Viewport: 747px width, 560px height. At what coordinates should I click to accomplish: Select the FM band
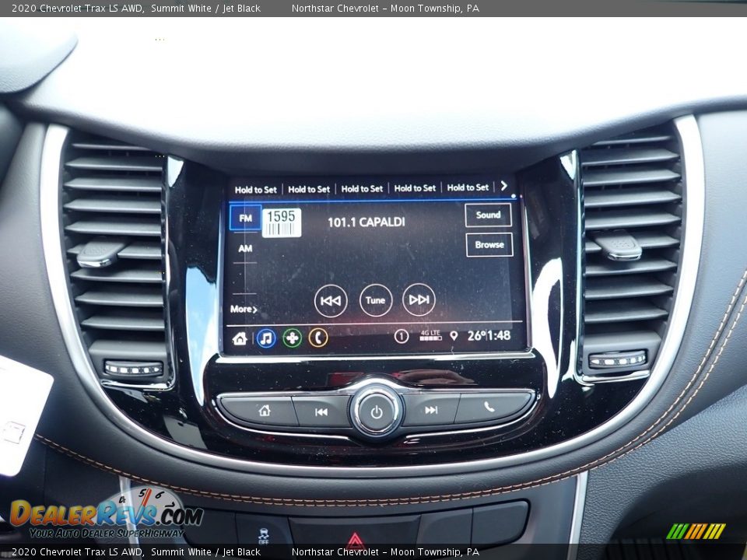(246, 218)
